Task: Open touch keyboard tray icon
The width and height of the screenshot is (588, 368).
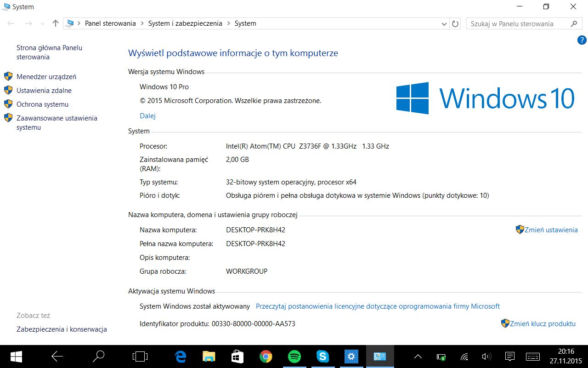Action: click(x=532, y=356)
